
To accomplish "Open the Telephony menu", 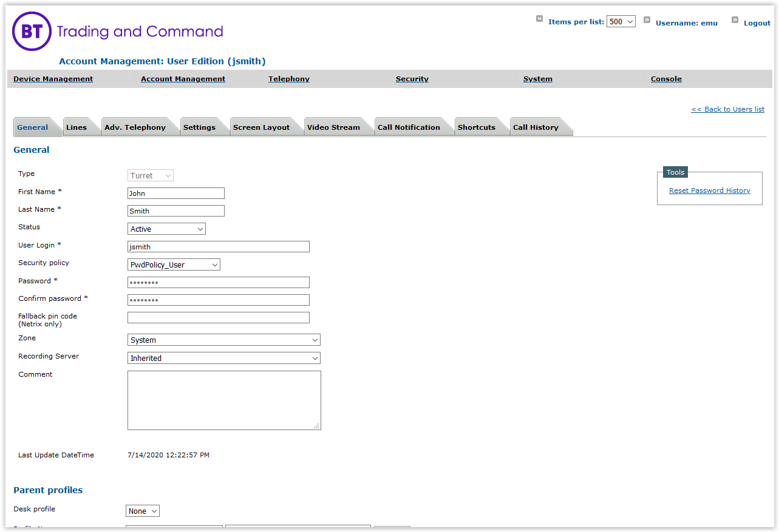I will 289,79.
